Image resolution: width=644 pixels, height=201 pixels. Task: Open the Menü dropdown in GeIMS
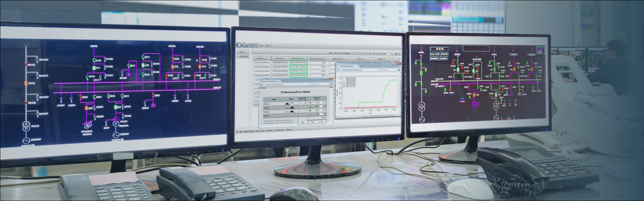tap(262, 46)
